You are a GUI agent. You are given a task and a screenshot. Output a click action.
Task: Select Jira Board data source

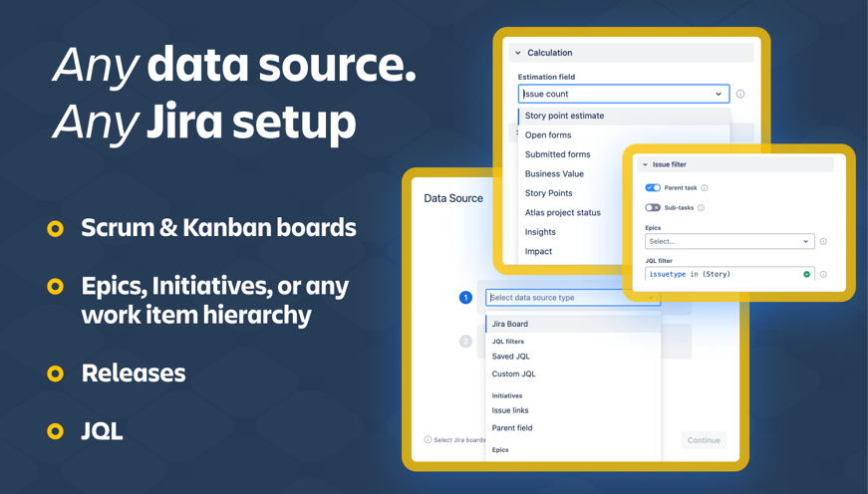coord(573,324)
